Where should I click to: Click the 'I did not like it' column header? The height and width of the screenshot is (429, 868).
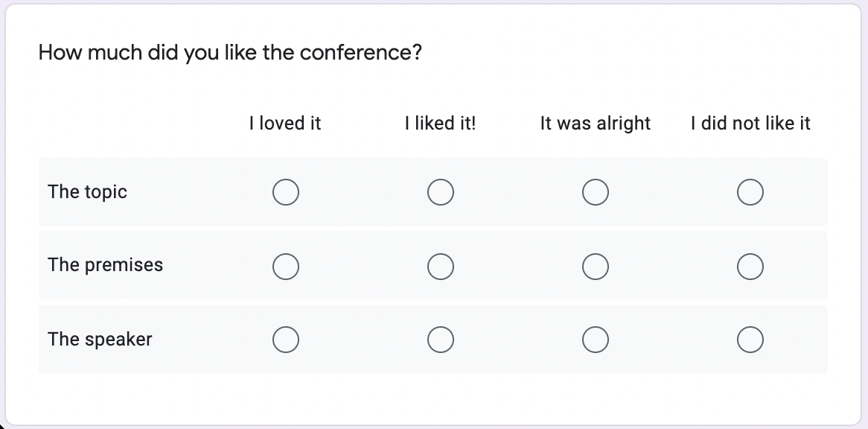point(750,123)
